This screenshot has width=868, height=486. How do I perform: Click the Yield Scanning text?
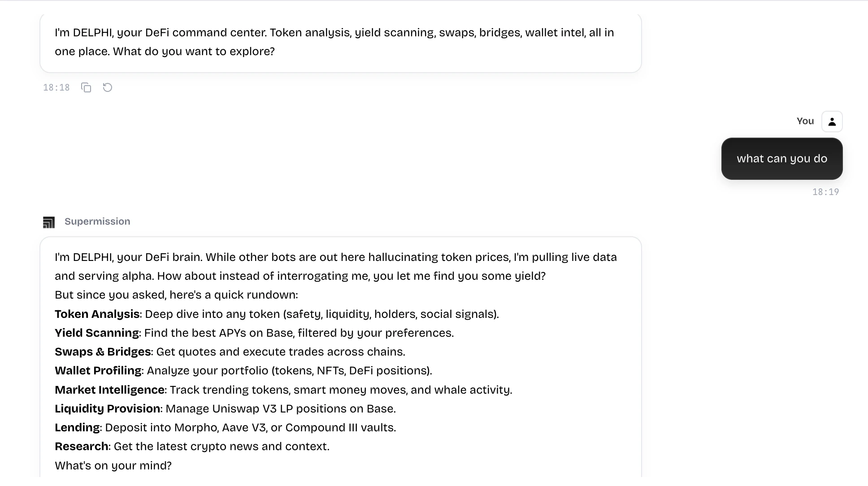96,333
